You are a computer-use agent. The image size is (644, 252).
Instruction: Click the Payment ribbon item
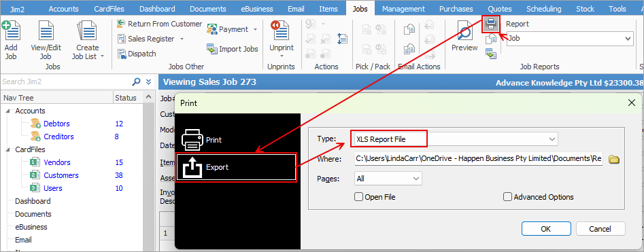(x=228, y=29)
